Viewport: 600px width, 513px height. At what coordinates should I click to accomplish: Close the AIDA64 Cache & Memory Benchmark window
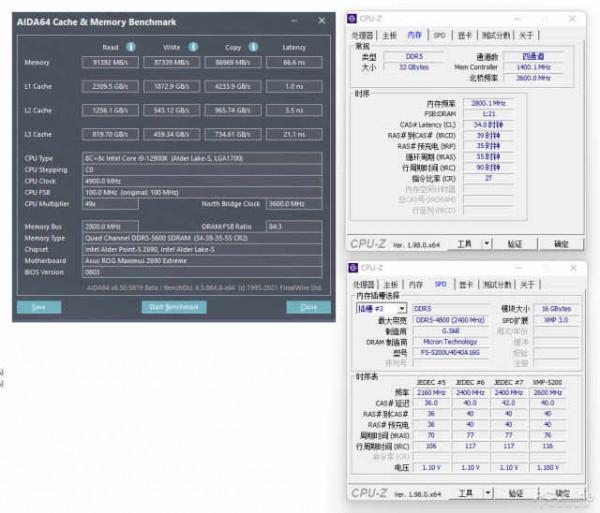(x=322, y=21)
